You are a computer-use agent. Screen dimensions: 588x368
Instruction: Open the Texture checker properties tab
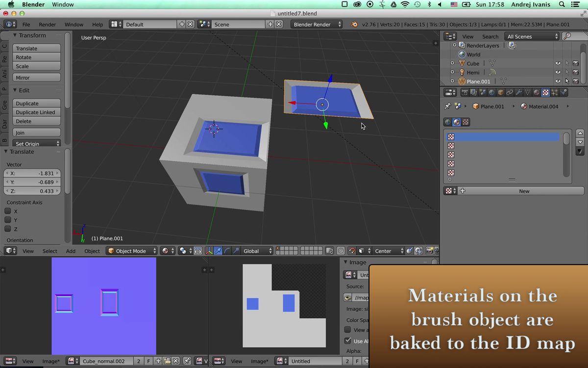pyautogui.click(x=545, y=92)
